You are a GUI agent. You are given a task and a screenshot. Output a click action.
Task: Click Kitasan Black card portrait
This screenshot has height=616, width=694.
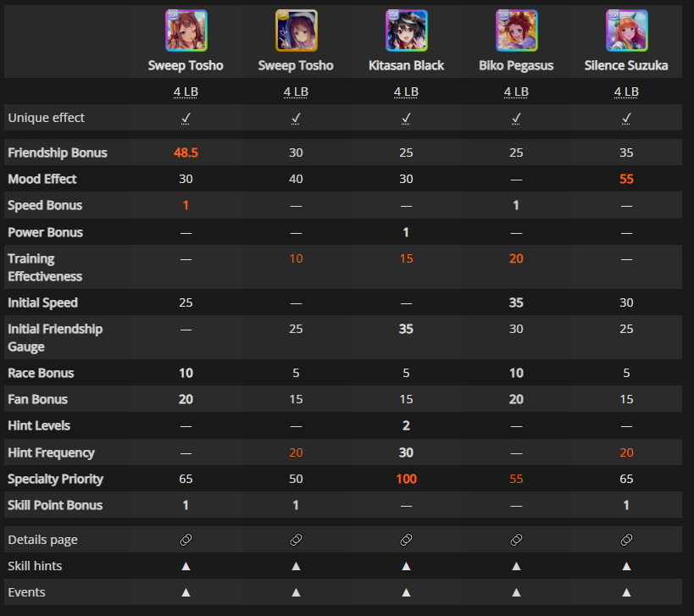pyautogui.click(x=406, y=31)
